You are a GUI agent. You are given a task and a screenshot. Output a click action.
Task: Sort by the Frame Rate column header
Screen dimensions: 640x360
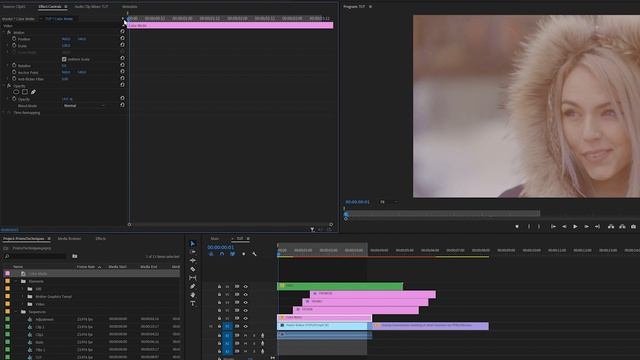(x=86, y=267)
